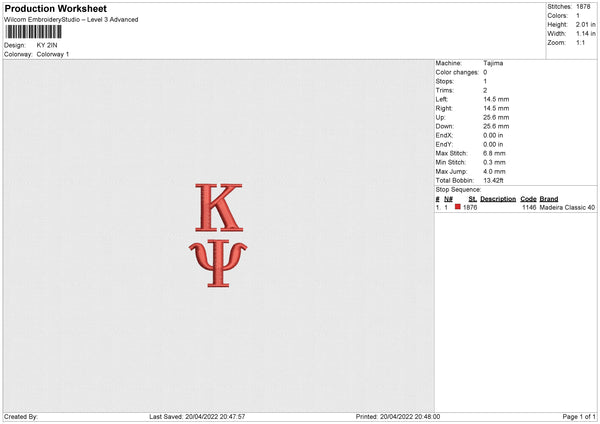Screen dimensions: 600x424
Task: Select the Max Jump value 4.0 mm
Action: (x=494, y=172)
